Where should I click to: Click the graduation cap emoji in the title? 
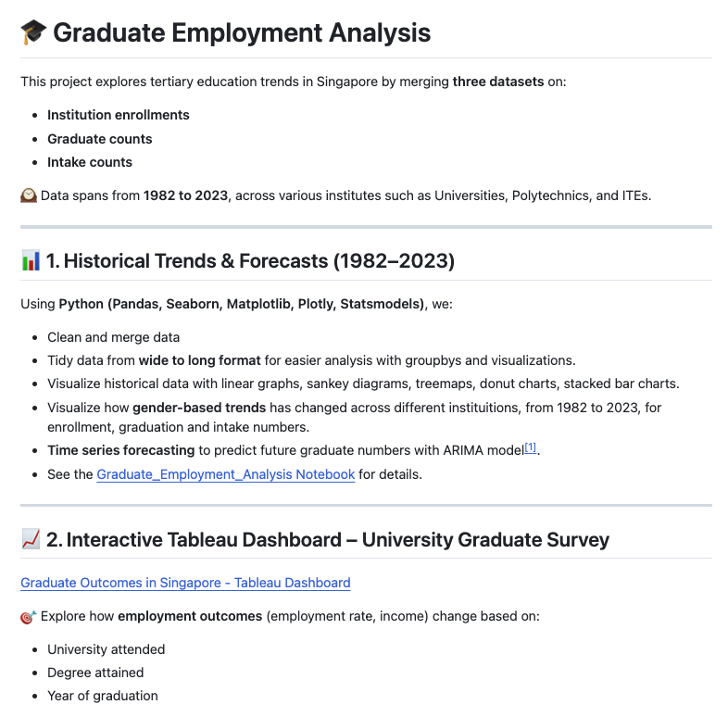(x=32, y=33)
